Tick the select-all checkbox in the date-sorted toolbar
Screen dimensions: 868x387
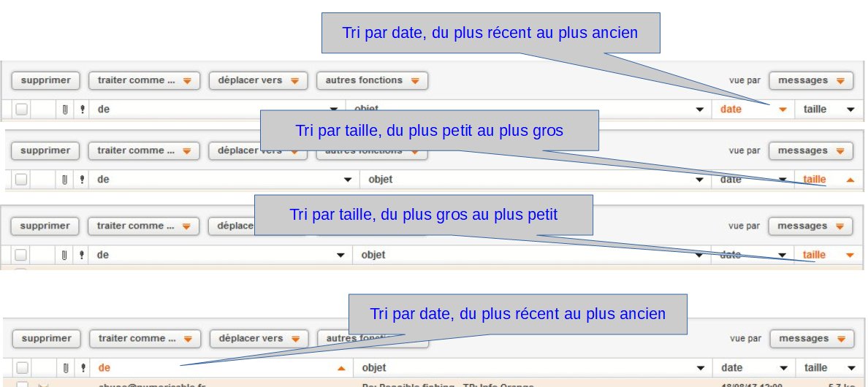tap(21, 110)
